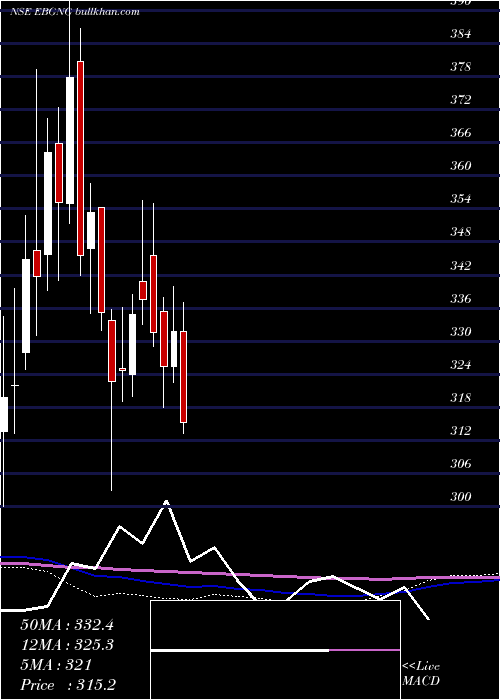Click the tallest red candle near 378

click(x=80, y=158)
